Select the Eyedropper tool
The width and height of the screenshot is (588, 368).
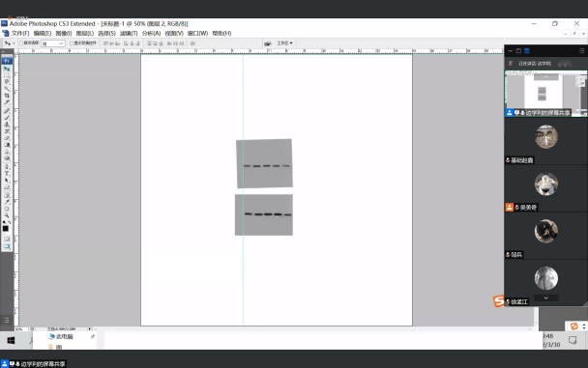coord(7,202)
